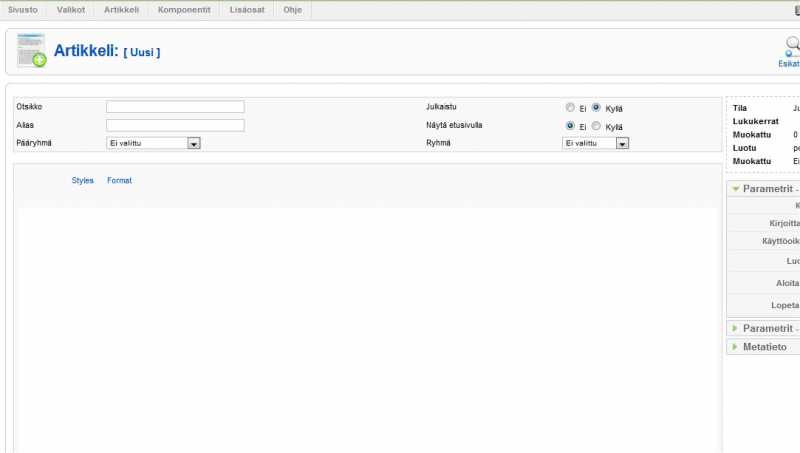The image size is (800, 453).
Task: Open the Styles editor selector
Action: pos(82,181)
